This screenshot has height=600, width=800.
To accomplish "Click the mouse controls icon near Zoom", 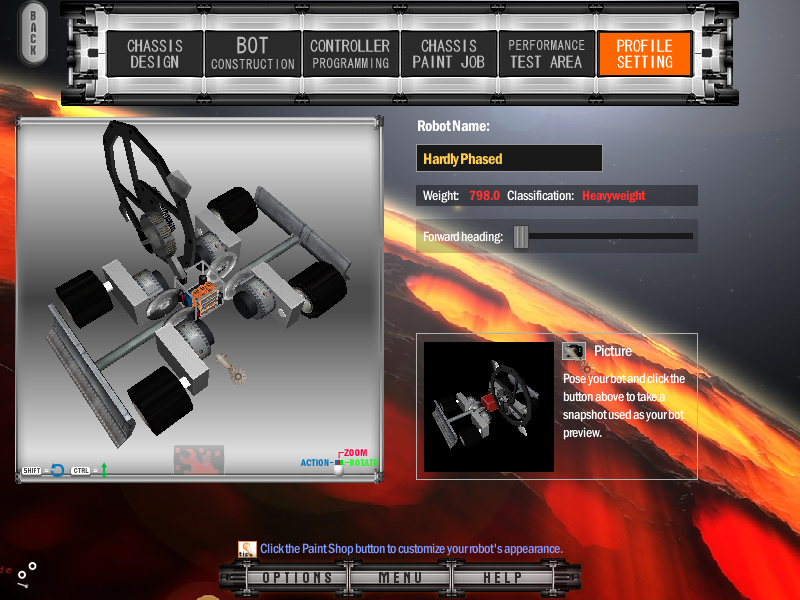I will [338, 466].
